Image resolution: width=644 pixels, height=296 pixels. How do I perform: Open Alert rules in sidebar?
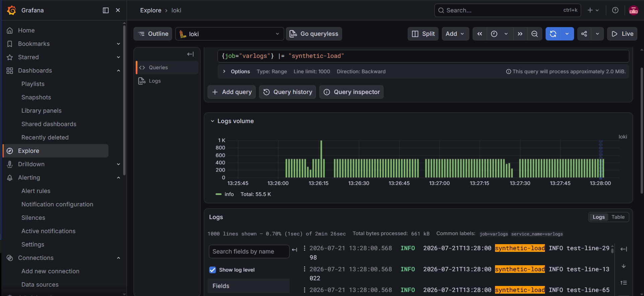point(36,191)
